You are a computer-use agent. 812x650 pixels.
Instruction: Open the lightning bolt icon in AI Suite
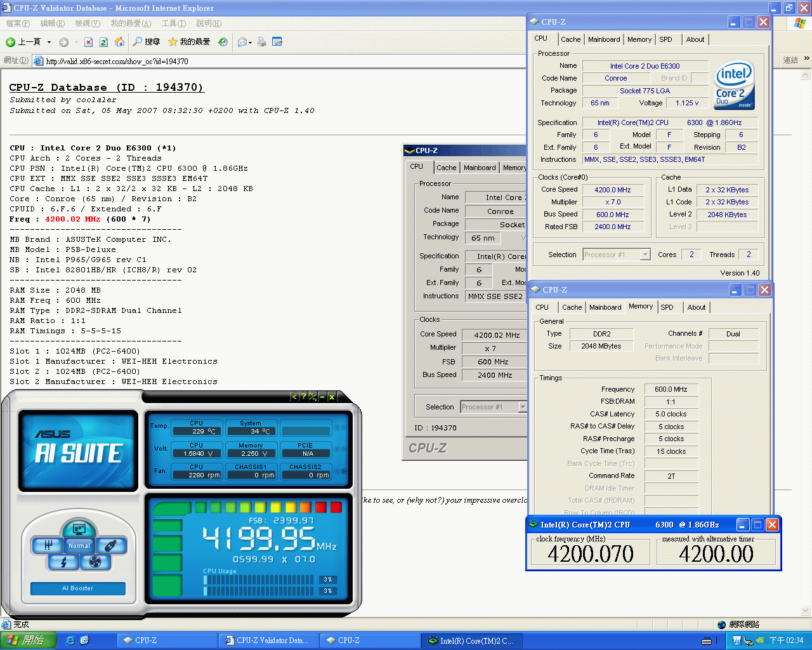click(x=63, y=562)
